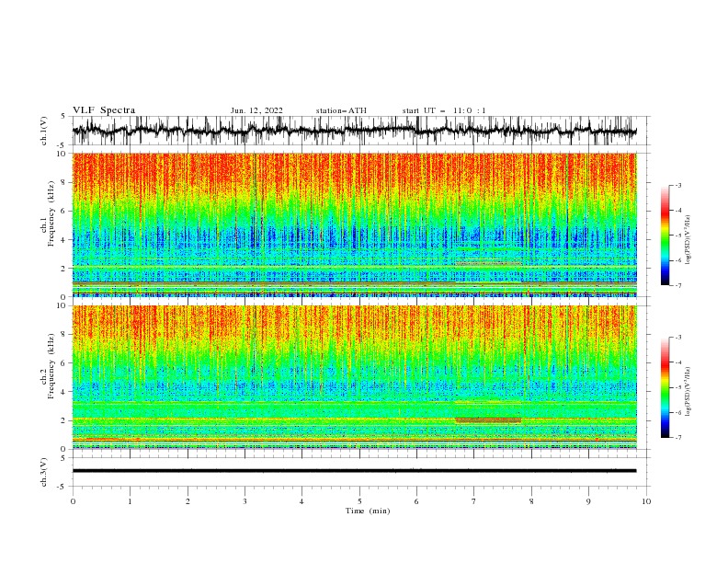
Task: Click the "-5" tick on ch.1(V) waveform axis
Action: pyautogui.click(x=63, y=145)
